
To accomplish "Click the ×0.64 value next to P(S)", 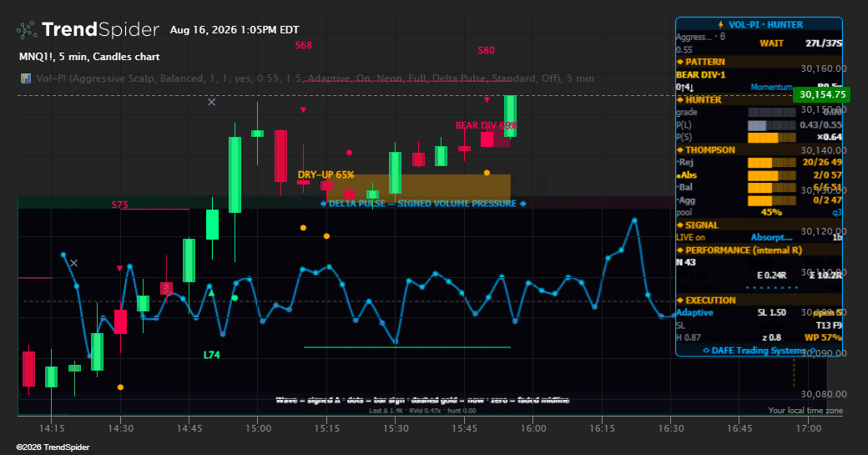I will pyautogui.click(x=829, y=137).
